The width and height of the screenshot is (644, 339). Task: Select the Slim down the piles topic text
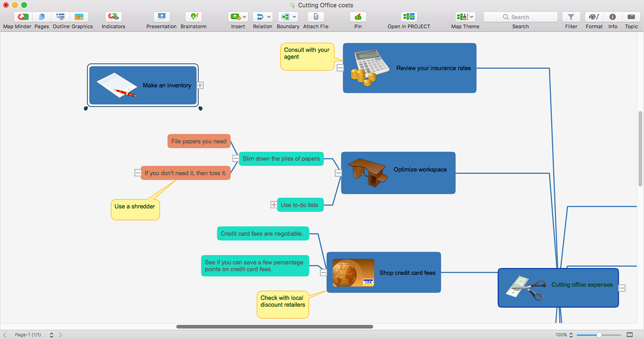tap(281, 158)
